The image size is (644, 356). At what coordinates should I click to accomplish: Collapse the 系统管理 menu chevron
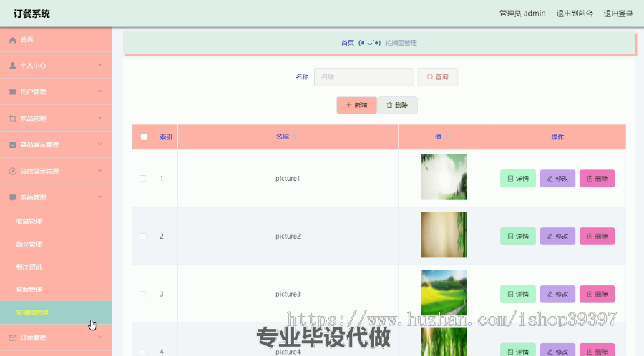[x=100, y=197]
